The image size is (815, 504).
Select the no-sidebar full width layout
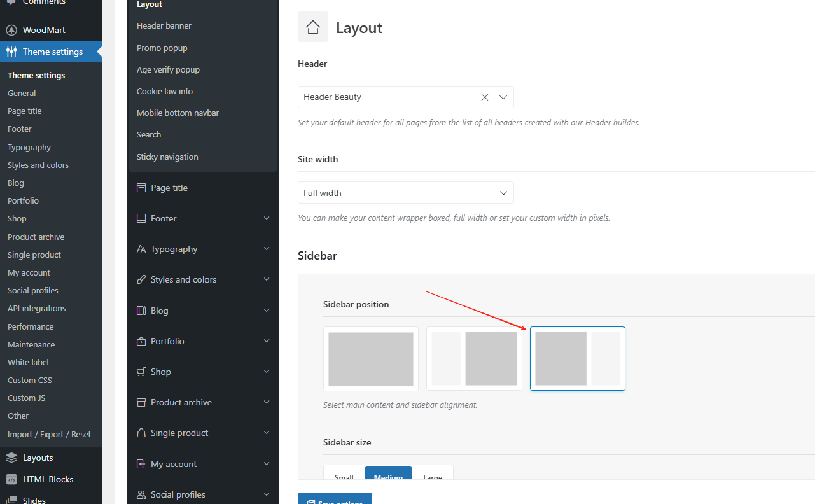[x=371, y=359]
